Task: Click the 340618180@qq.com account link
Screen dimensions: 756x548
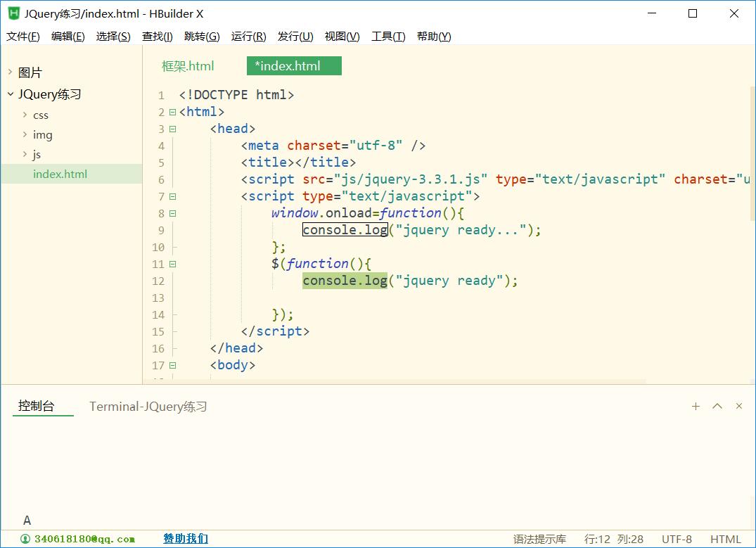Action: click(84, 539)
